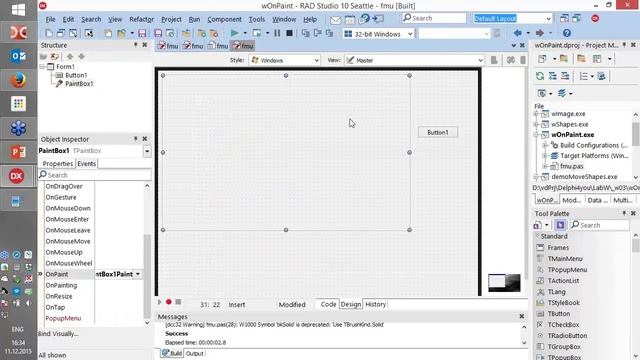Viewport: 640px width, 360px height.
Task: Click the calendar icon in the top toolbar
Action: 350,19
